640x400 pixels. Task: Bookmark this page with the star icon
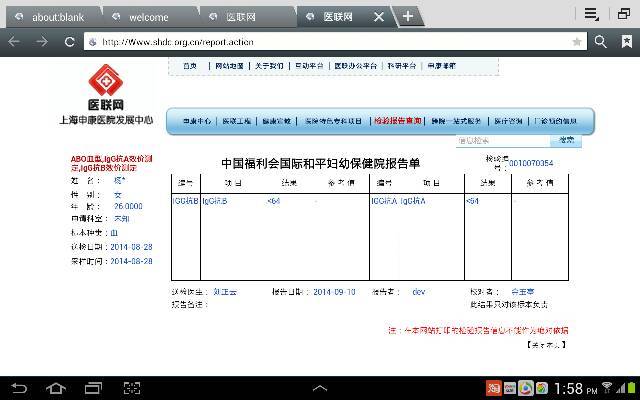pyautogui.click(x=577, y=42)
